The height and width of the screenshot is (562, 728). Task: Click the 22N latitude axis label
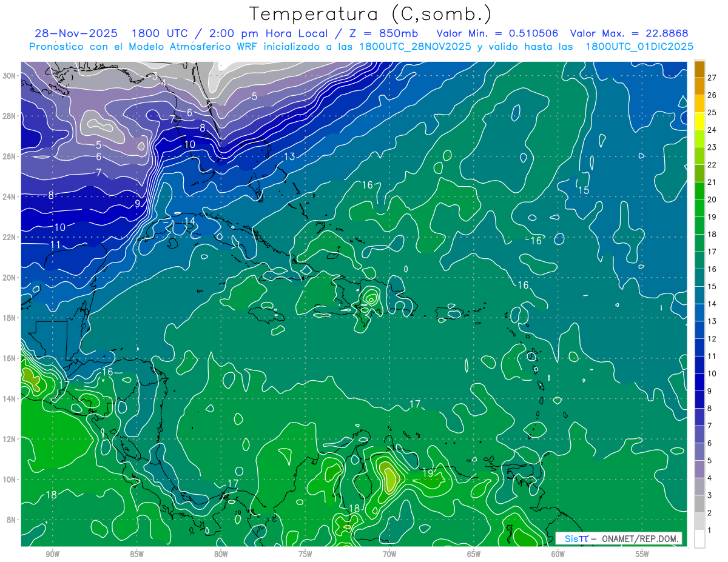point(9,237)
